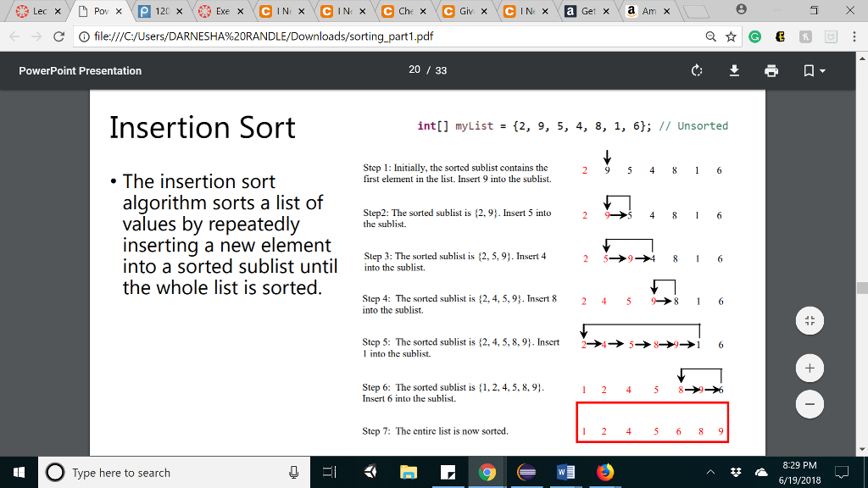Rotate the PDF page clockwise
The width and height of the screenshot is (868, 488).
(x=697, y=71)
